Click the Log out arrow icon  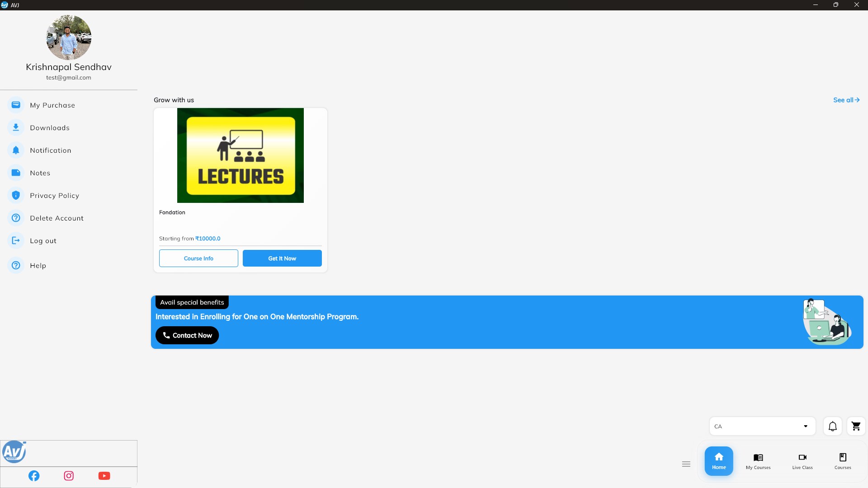(x=16, y=240)
